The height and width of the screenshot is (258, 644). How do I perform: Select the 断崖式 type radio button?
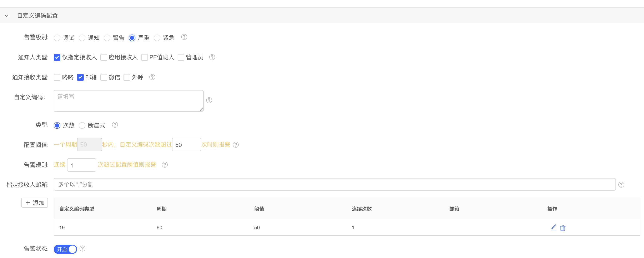(x=82, y=125)
